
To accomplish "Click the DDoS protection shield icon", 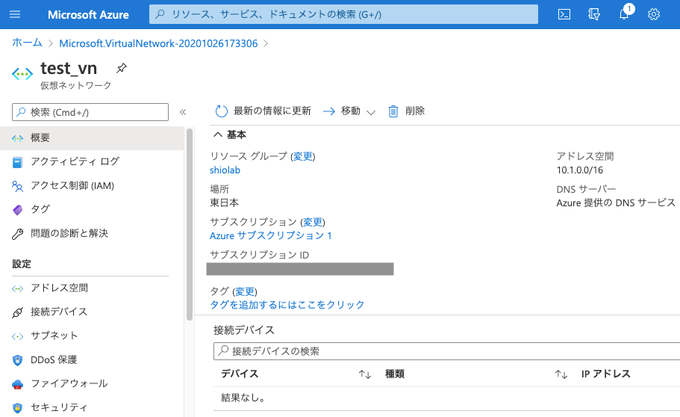I will (17, 360).
